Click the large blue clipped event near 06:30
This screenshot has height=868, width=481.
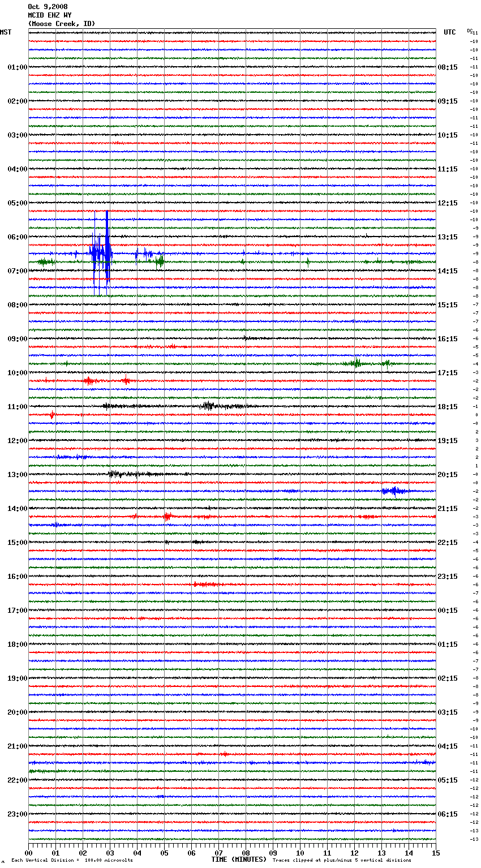click(101, 253)
